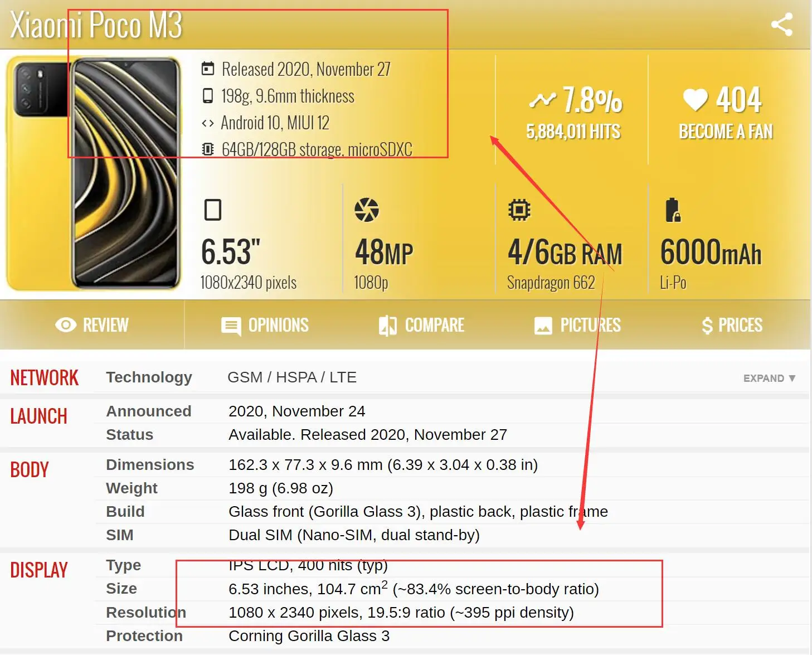Click the battery icon above 6000mAh
The width and height of the screenshot is (812, 655).
tap(673, 210)
